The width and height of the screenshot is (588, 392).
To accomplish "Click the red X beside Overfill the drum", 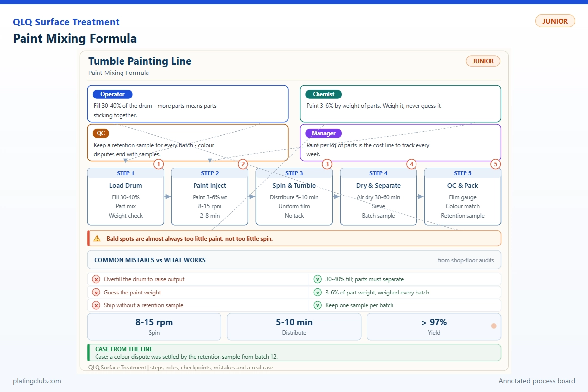I will (97, 279).
